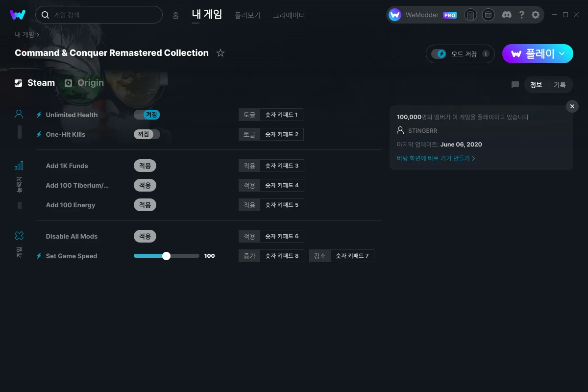
Task: Switch to the Origin platform tab
Action: [x=84, y=83]
